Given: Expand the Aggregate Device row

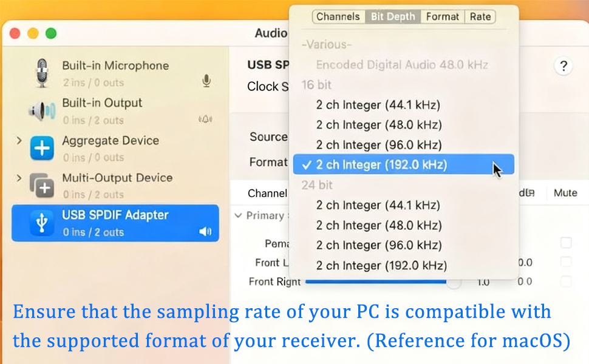Looking at the screenshot, I should tap(19, 141).
